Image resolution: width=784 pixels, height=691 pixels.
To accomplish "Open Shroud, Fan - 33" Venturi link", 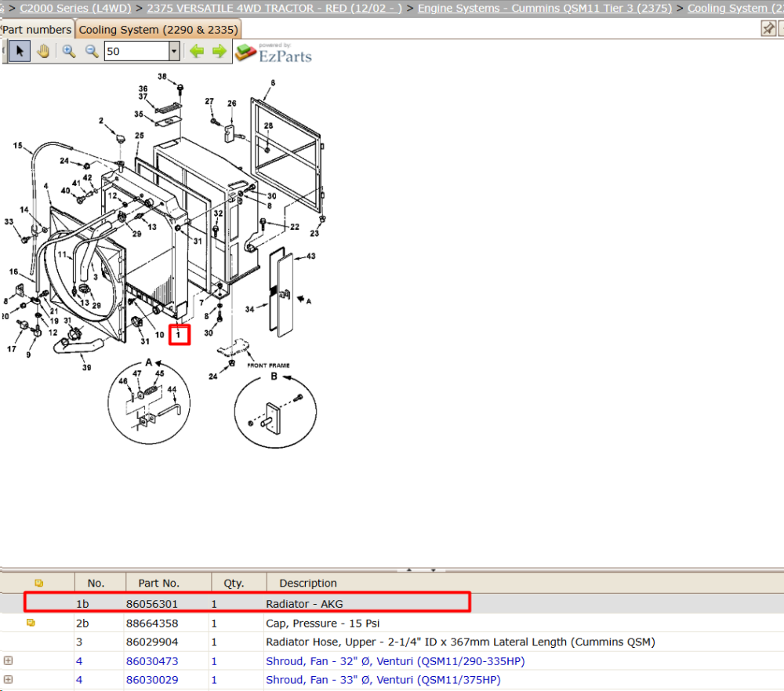I will tap(383, 680).
